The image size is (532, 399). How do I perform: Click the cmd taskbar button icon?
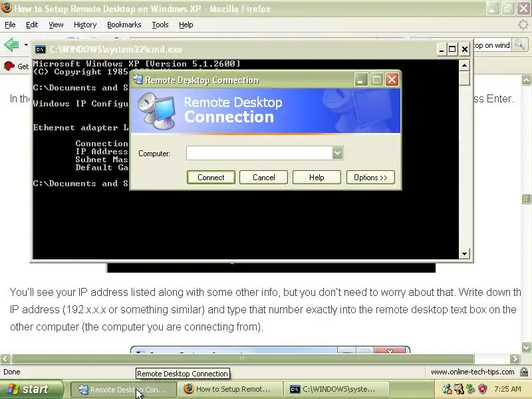coord(295,389)
